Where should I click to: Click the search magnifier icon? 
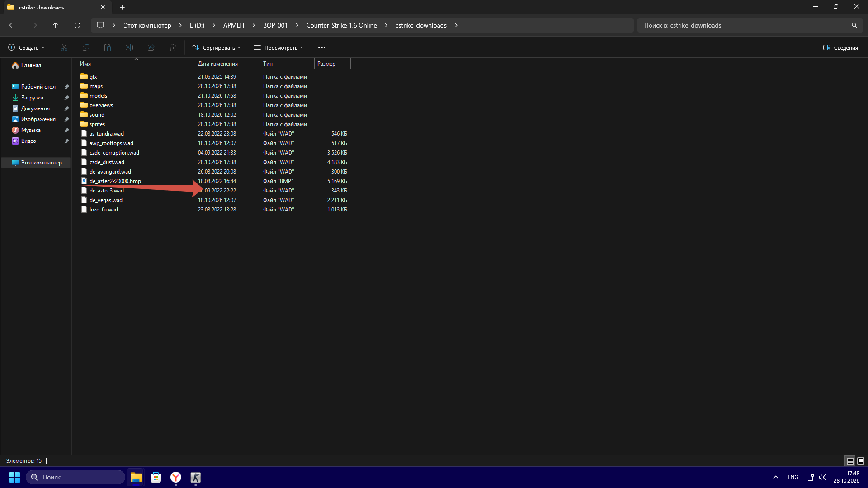tap(854, 25)
